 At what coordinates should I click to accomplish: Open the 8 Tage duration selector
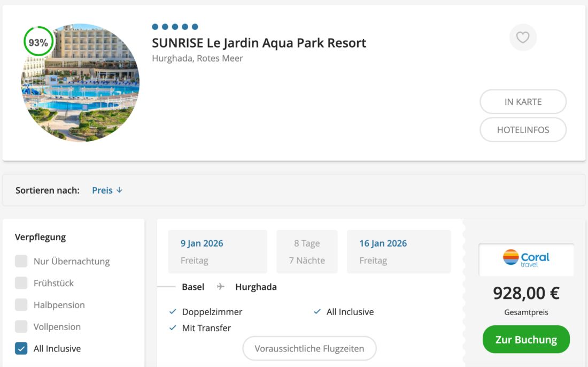307,251
